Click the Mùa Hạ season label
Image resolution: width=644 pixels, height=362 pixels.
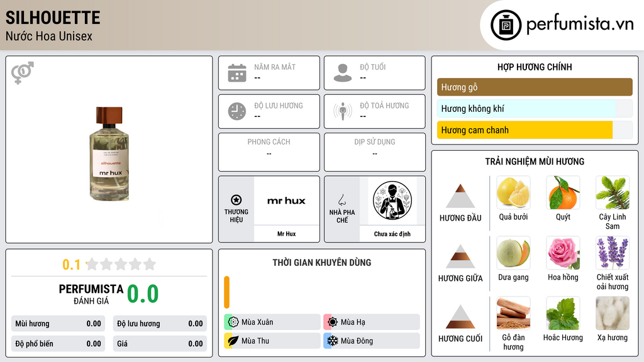tap(353, 322)
